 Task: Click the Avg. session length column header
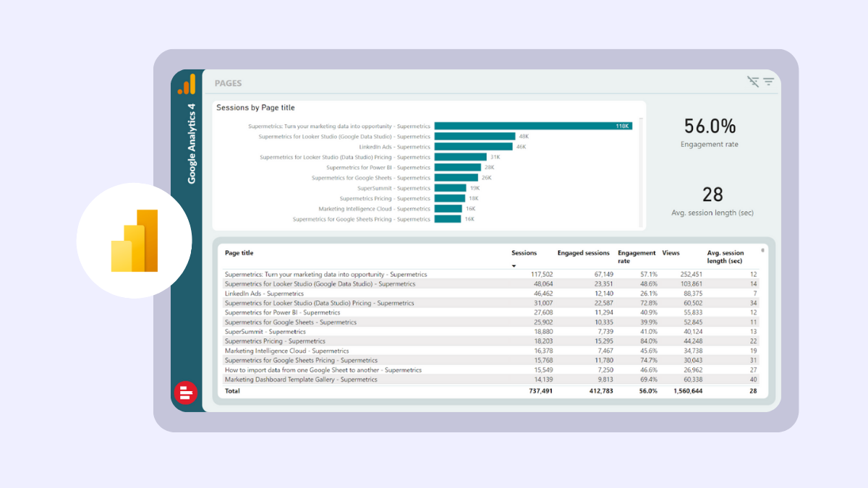pos(725,257)
